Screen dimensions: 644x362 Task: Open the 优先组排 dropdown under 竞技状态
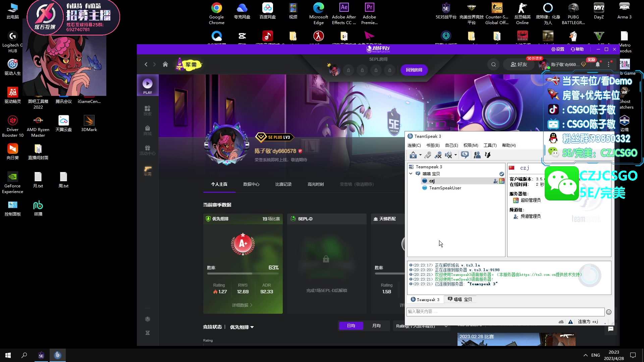coord(242,327)
